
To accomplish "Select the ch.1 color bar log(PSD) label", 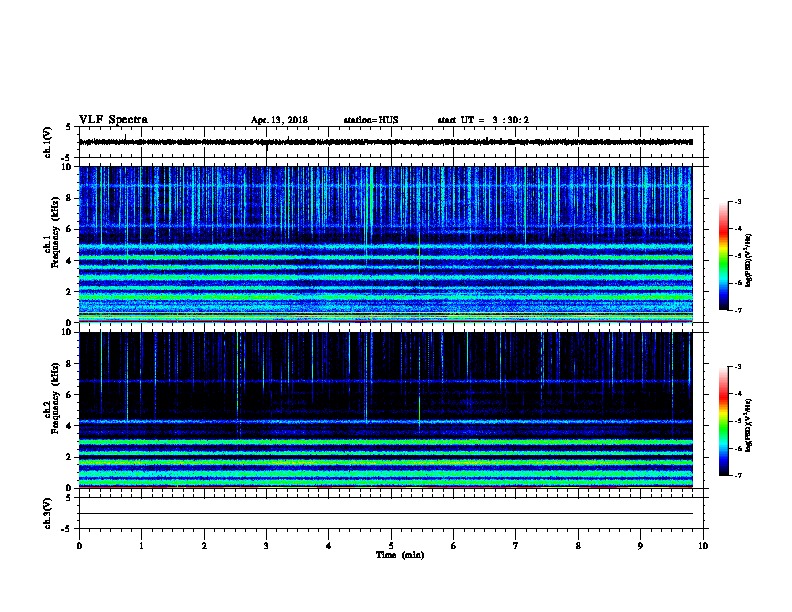I will click(x=749, y=261).
